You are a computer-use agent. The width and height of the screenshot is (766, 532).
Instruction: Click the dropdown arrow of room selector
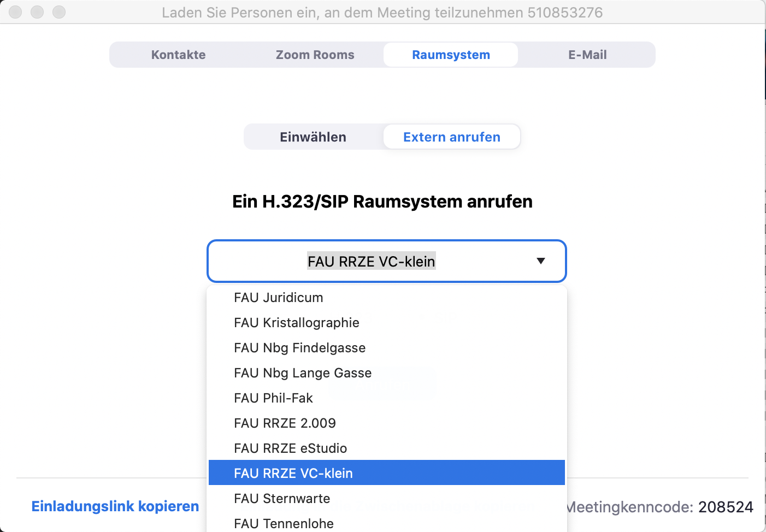pyautogui.click(x=540, y=261)
